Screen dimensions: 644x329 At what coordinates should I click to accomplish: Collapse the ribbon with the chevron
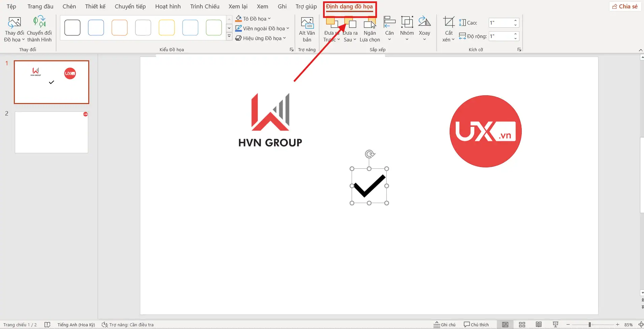640,50
